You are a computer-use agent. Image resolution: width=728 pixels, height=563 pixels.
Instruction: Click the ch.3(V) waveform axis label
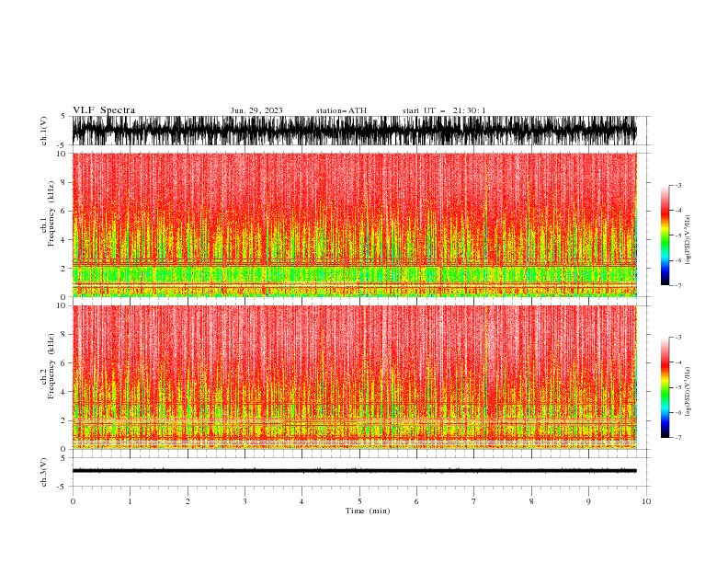tap(44, 472)
